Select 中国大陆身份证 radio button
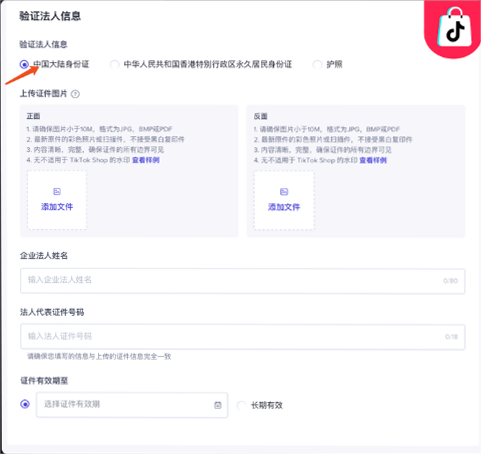Screen dimensions: 481x454 pos(24,64)
